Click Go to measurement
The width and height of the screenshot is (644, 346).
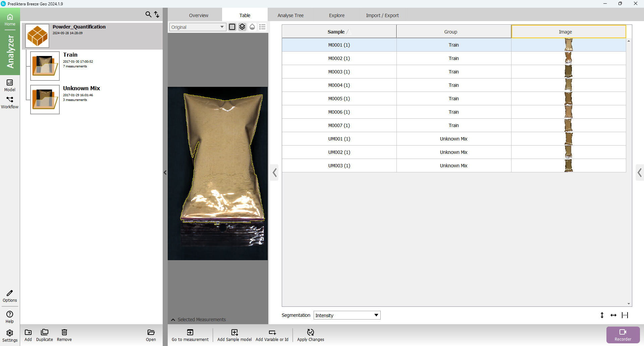point(190,332)
